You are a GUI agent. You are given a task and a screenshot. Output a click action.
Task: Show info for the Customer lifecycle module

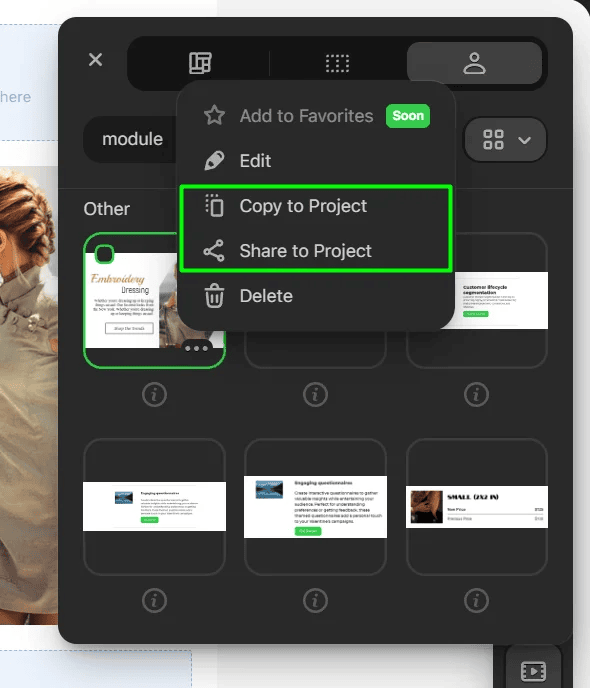(476, 394)
